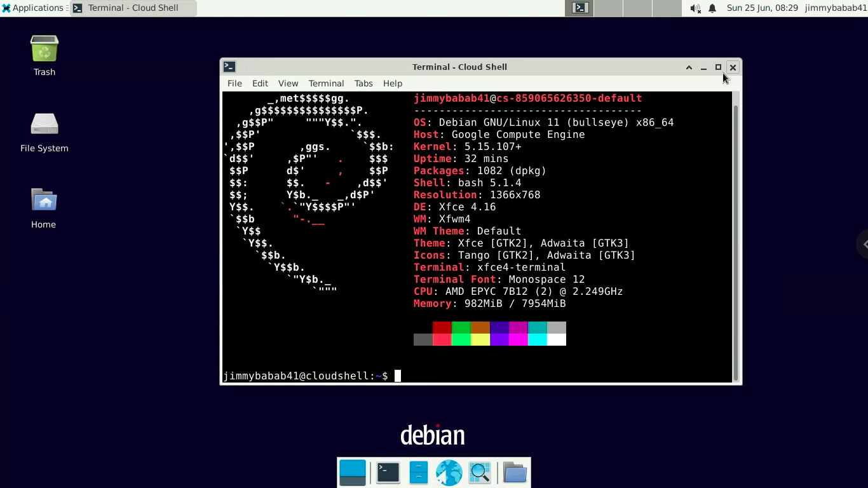Click the text 'Debian GNU/Linux 11 (bullseye) x86_64'

pyautogui.click(x=556, y=123)
